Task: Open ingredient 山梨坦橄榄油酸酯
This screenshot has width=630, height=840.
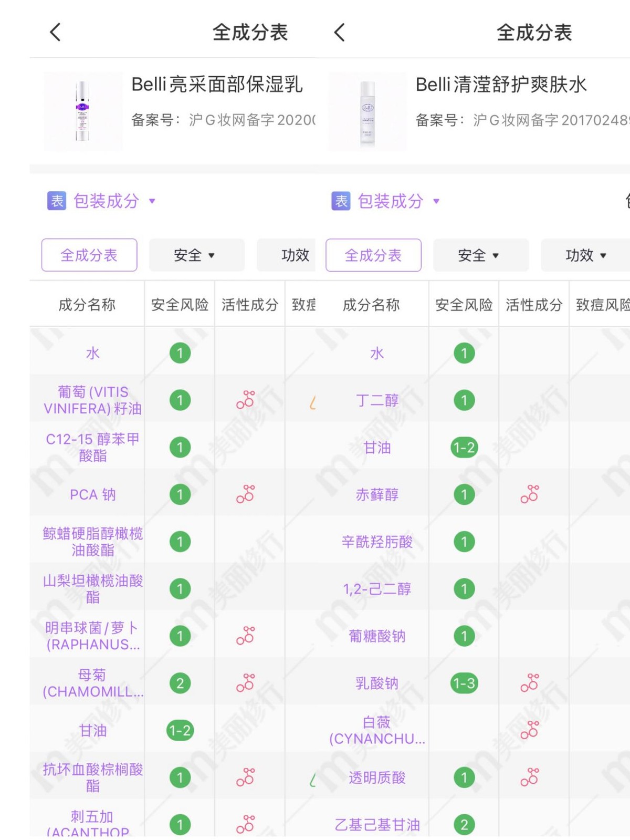Action: [93, 589]
